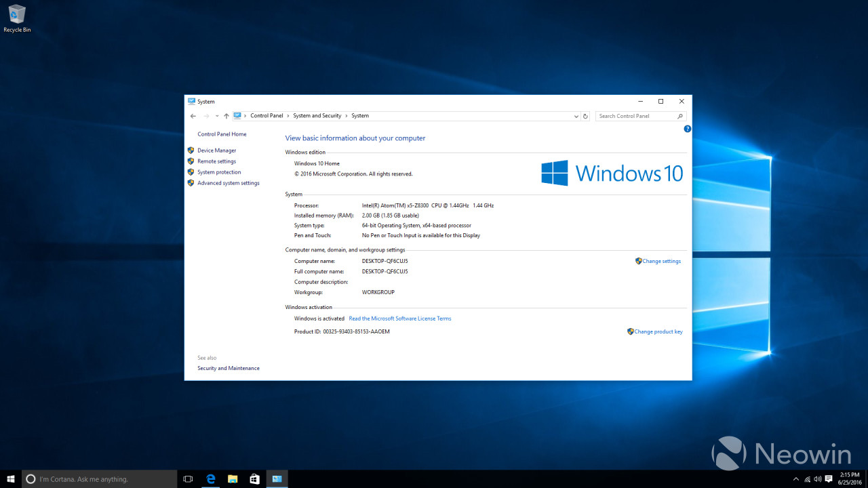This screenshot has width=868, height=488.
Task: Open Security and Maintenance link
Action: point(229,368)
